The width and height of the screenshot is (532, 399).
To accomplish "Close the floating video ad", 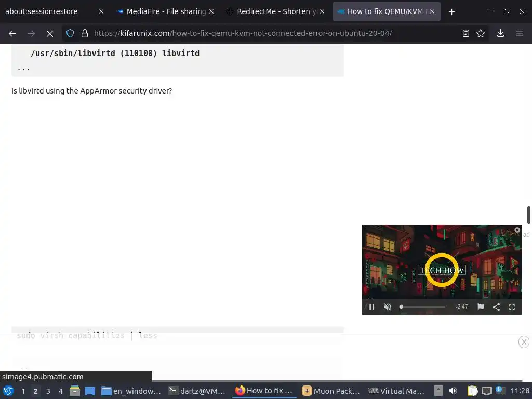I will tap(517, 230).
